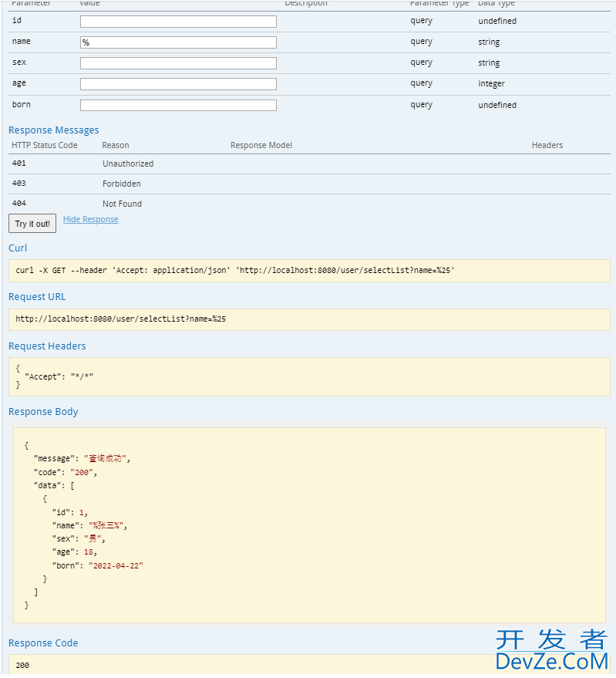Click the "Accept": "*/*" header line
The width and height of the screenshot is (616, 678).
coord(59,376)
